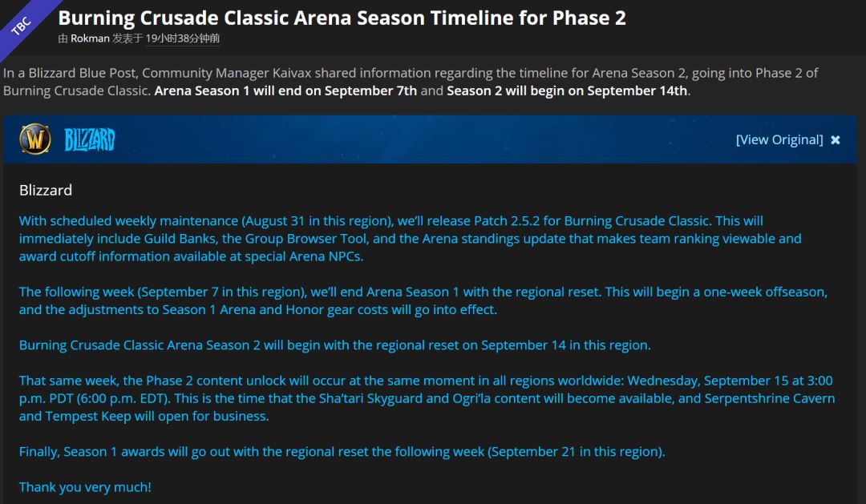Click the posted time 19小时38分钟前
This screenshot has height=504, width=866.
[183, 38]
